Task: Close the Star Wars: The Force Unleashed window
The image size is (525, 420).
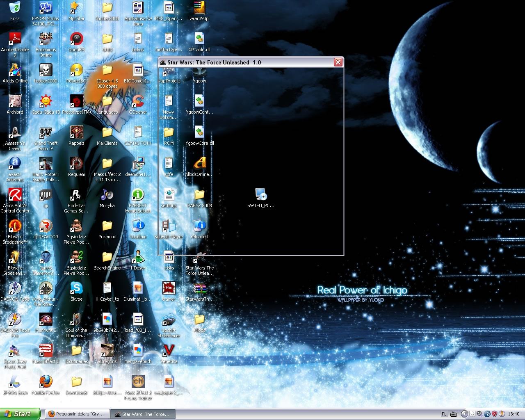Action: pyautogui.click(x=338, y=62)
